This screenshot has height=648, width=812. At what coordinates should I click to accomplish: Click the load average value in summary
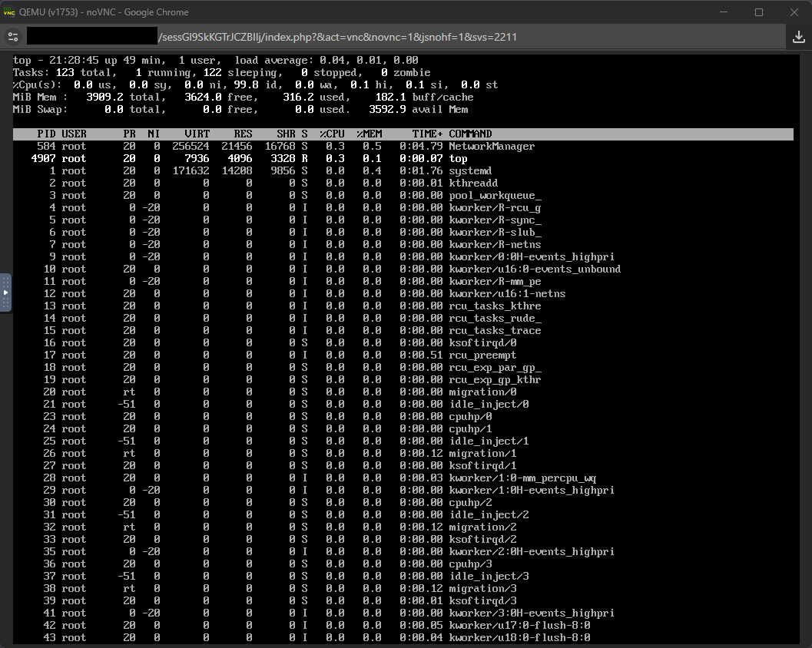click(369, 61)
